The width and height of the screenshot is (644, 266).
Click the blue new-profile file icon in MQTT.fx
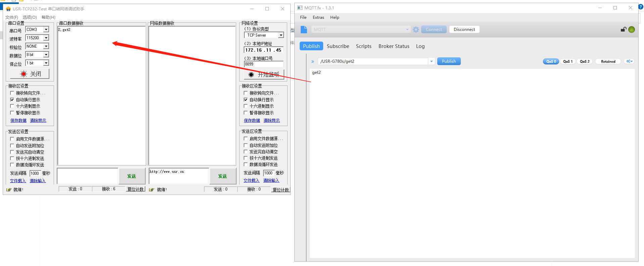[x=304, y=30]
